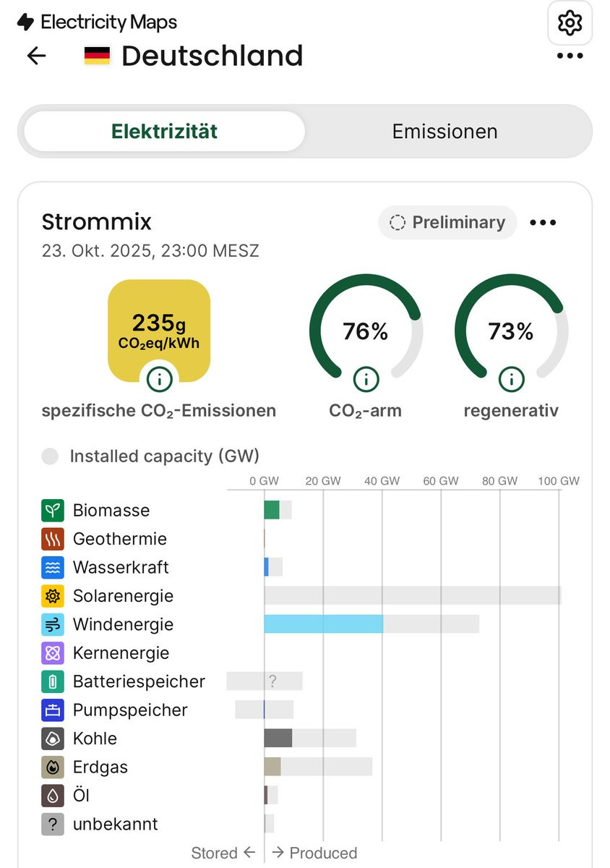610x868 pixels.
Task: Click the Electricity Maps logo
Action: (x=97, y=22)
